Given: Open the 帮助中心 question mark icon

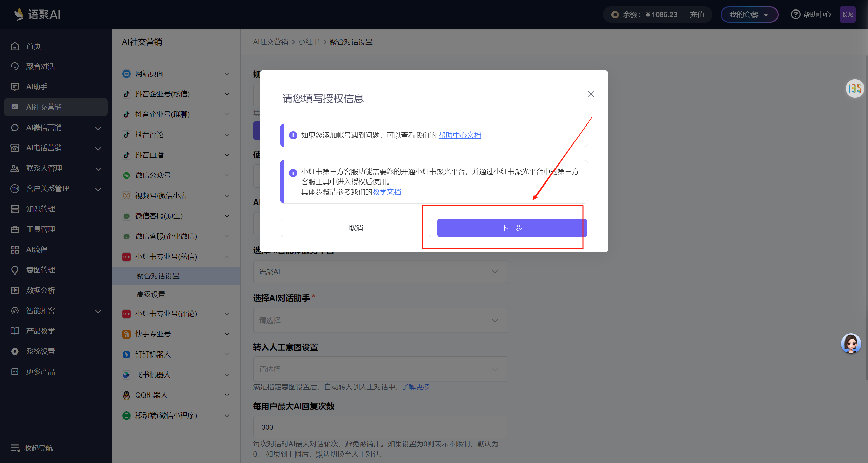Looking at the screenshot, I should (795, 15).
